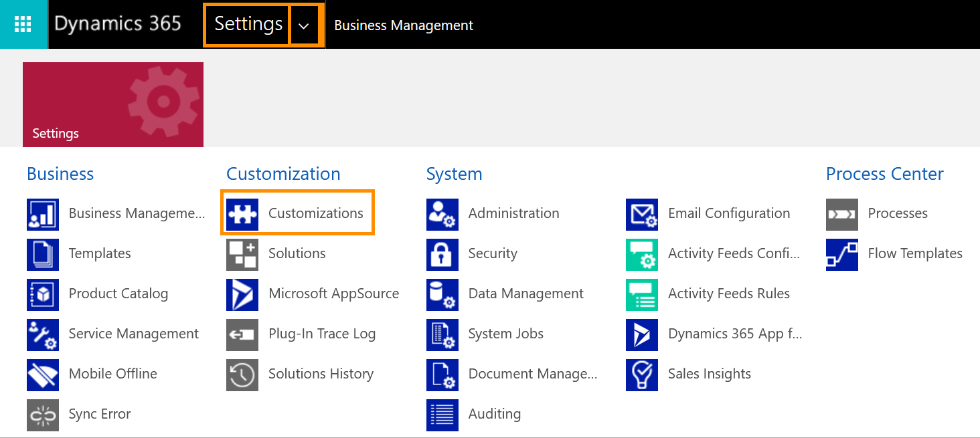Click Business Management breadcrumb in top bar
This screenshot has width=980, height=438.
click(404, 25)
